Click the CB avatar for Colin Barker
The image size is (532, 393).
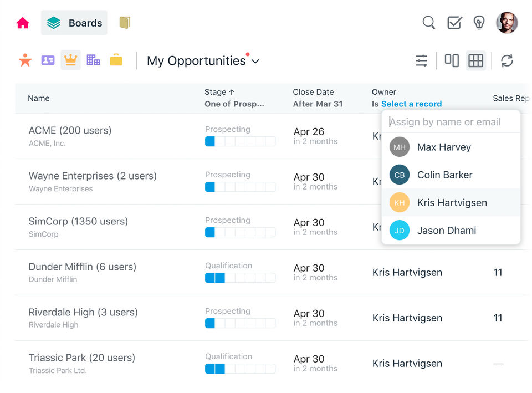(400, 175)
